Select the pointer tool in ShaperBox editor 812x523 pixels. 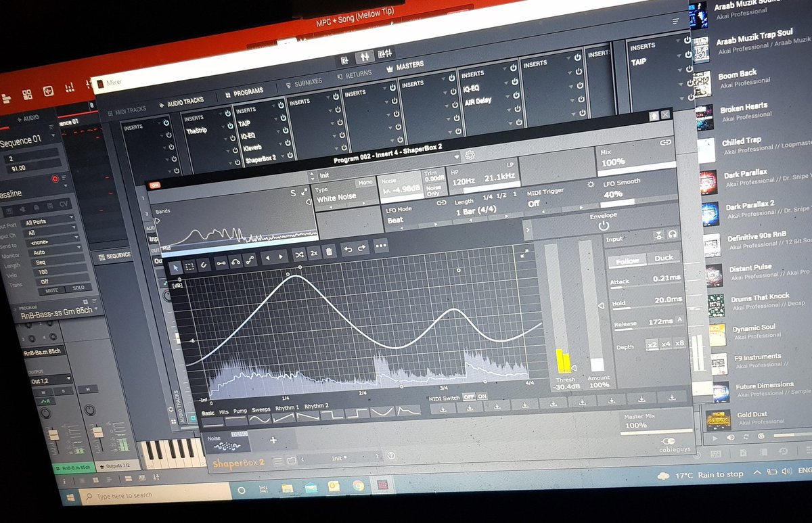[x=176, y=269]
